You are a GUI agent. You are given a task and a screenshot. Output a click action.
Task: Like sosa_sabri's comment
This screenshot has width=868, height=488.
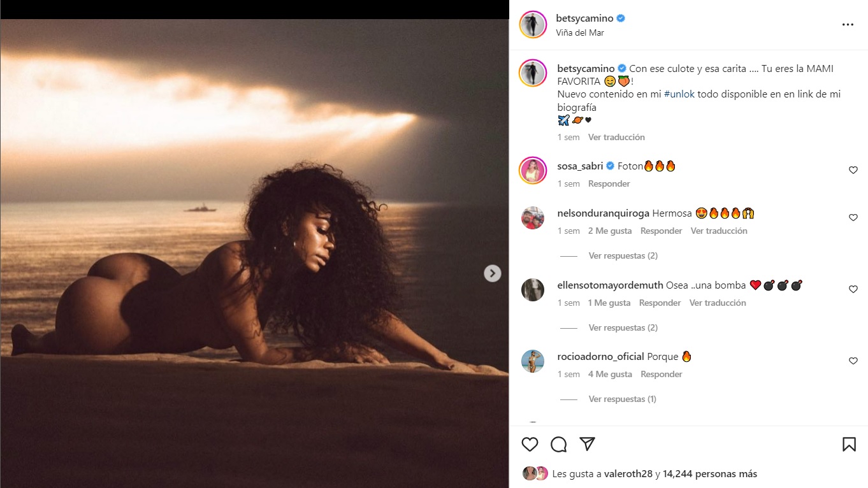(x=853, y=170)
